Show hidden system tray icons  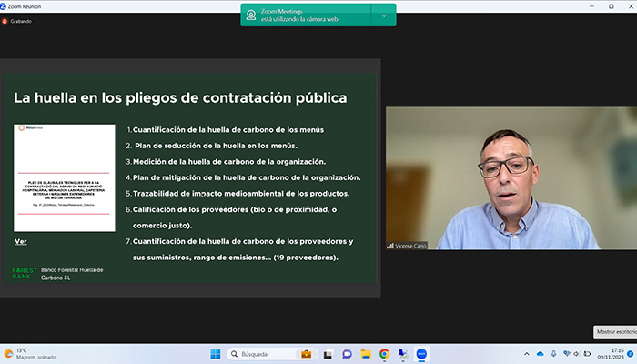pyautogui.click(x=525, y=353)
